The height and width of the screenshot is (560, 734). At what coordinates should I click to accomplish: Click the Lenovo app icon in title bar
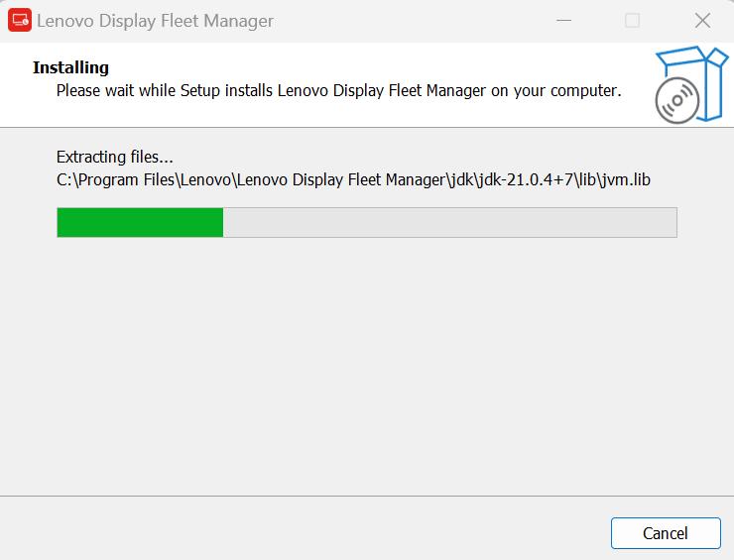[x=20, y=21]
